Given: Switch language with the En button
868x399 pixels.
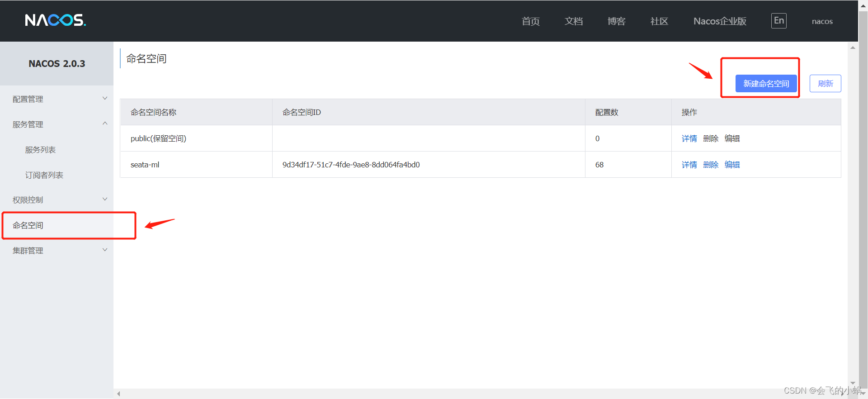Looking at the screenshot, I should click(778, 21).
